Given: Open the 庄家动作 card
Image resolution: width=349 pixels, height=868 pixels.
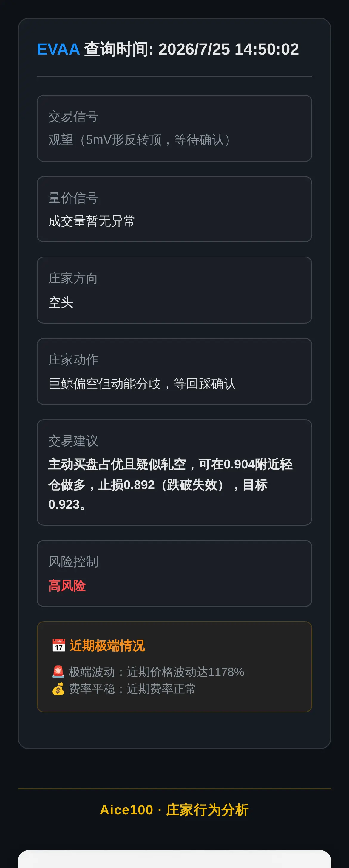Looking at the screenshot, I should click(174, 371).
